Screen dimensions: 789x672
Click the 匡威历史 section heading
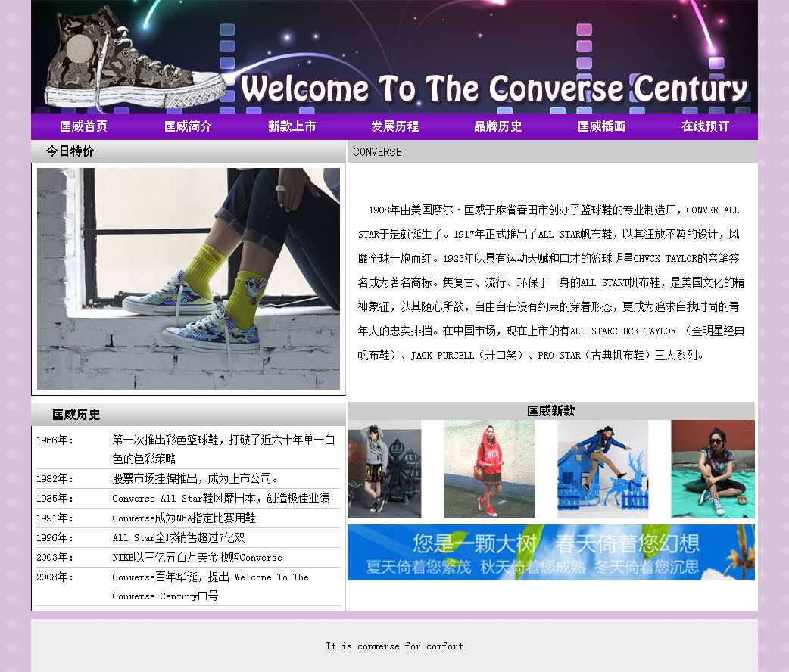point(76,415)
